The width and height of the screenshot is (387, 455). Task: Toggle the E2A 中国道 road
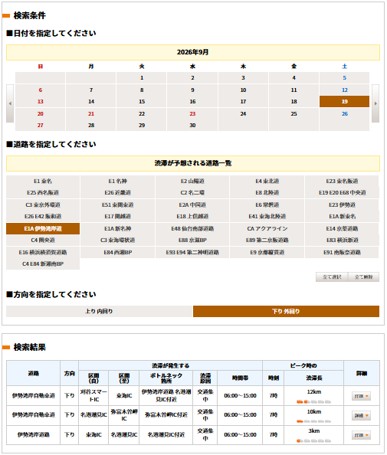pos(192,205)
